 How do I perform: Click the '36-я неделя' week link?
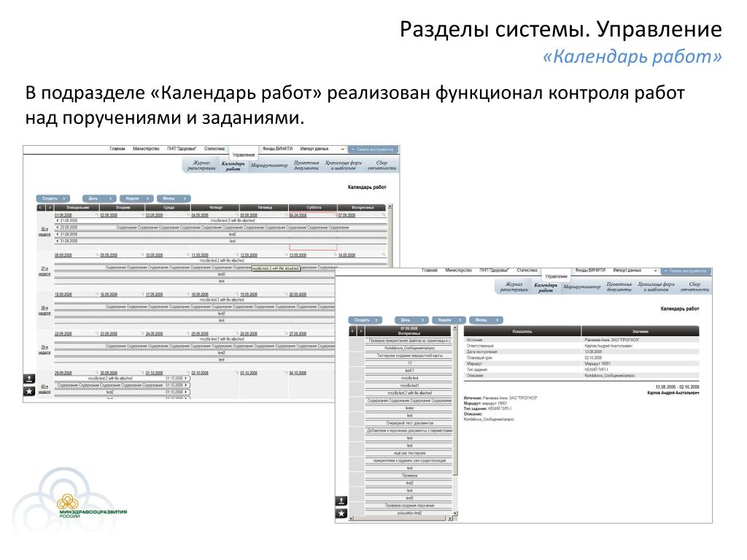click(44, 231)
